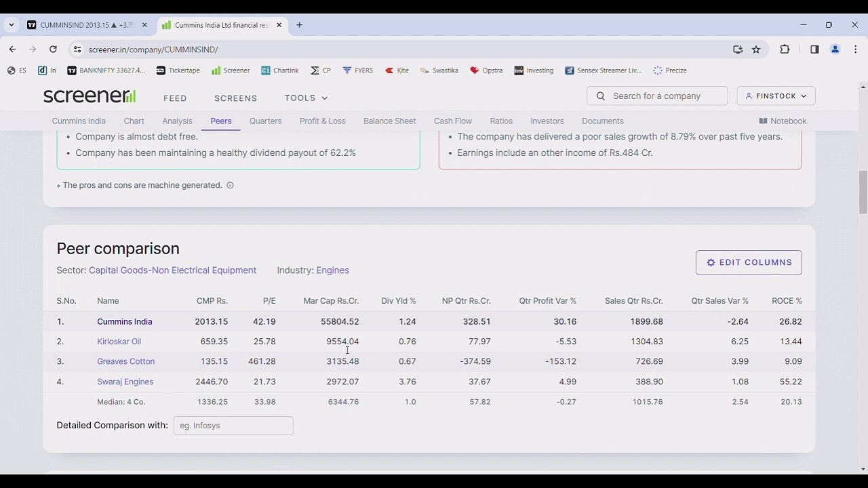Click the EDIT COLUMNS button

click(749, 262)
